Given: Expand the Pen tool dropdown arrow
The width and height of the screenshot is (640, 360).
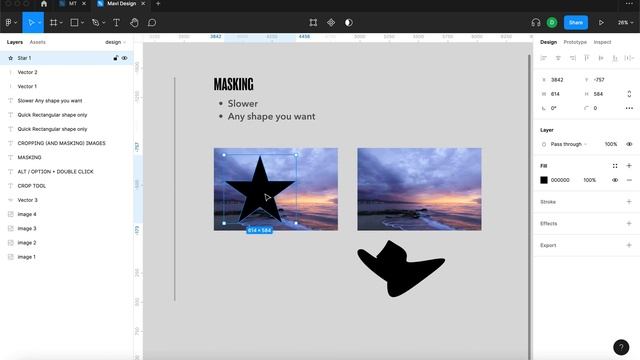Looking at the screenshot, I should (104, 22).
